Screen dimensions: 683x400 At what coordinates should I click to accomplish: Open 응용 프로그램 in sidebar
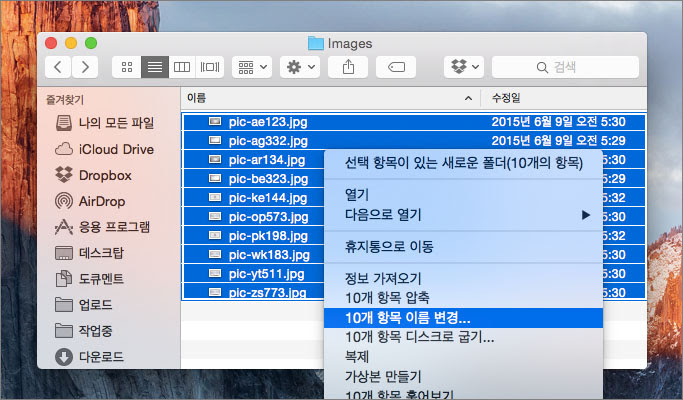point(103,227)
